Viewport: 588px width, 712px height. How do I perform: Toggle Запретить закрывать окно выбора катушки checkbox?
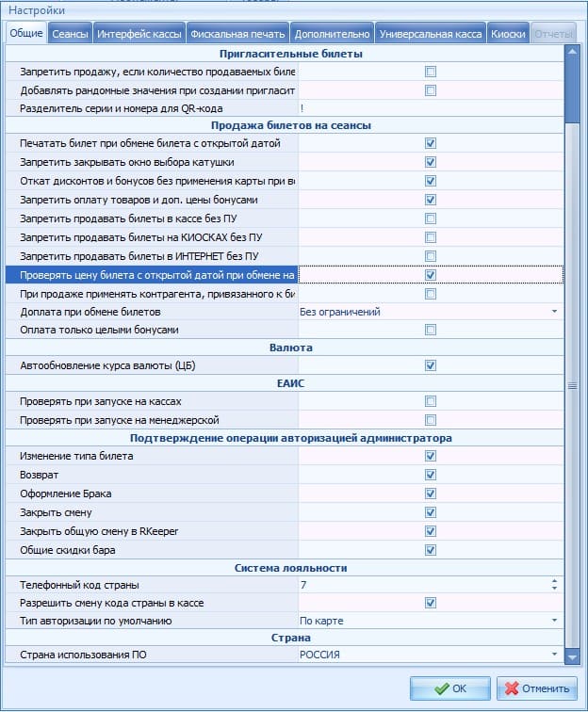pyautogui.click(x=431, y=162)
